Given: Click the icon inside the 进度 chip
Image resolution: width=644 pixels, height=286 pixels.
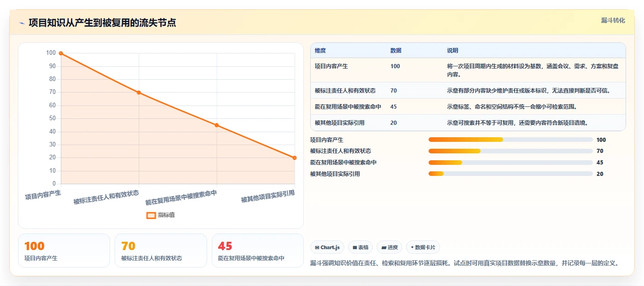Looking at the screenshot, I should (x=384, y=248).
